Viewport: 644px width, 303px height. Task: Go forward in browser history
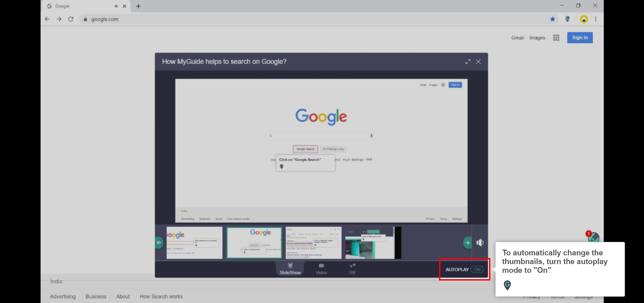tap(59, 19)
